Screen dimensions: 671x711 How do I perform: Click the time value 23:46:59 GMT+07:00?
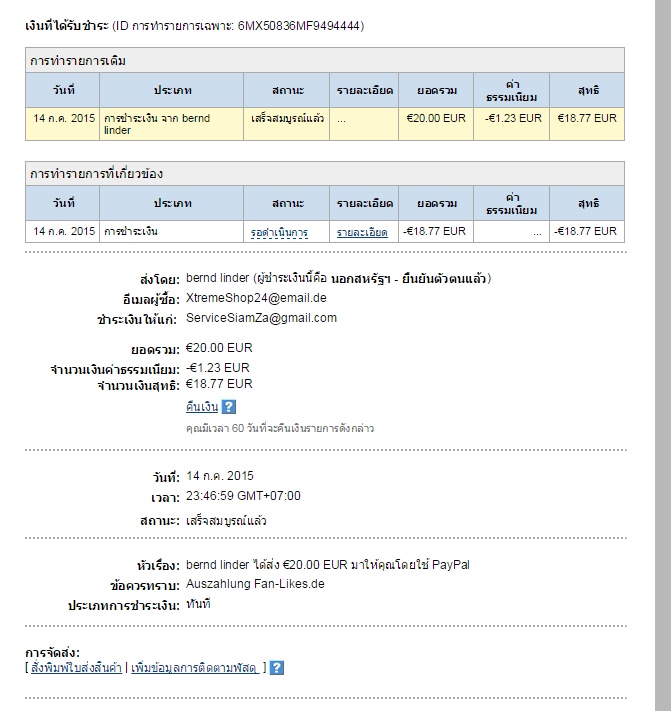click(243, 496)
